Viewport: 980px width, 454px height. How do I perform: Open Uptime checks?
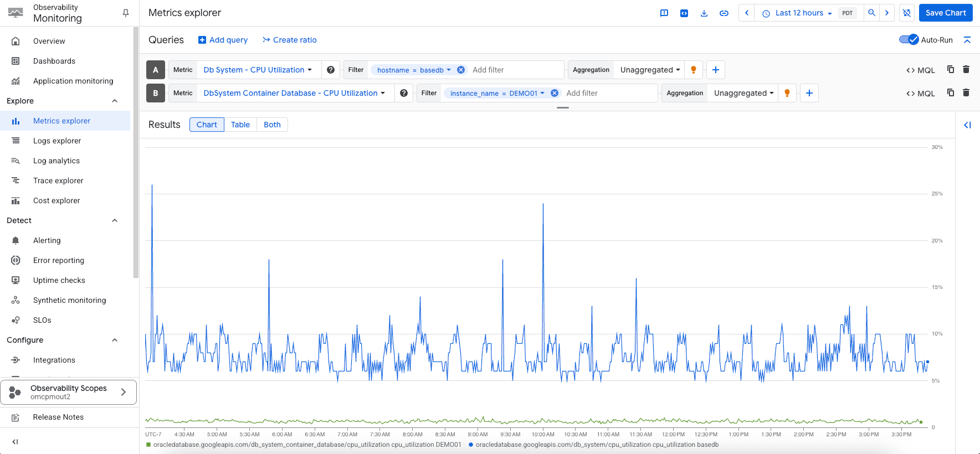pos(59,280)
